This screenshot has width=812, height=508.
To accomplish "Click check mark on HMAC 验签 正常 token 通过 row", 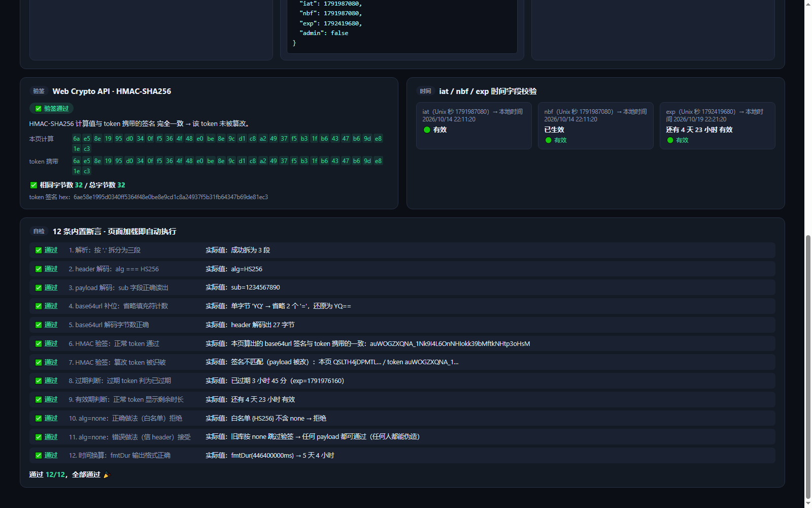I will (39, 344).
